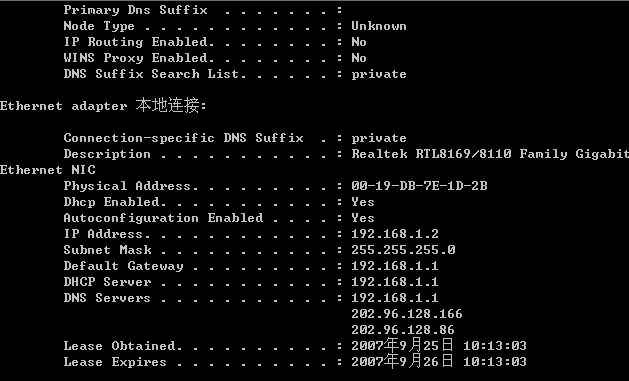Click the IP Address value 192.168.1.2
The image size is (629, 381).
(395, 234)
